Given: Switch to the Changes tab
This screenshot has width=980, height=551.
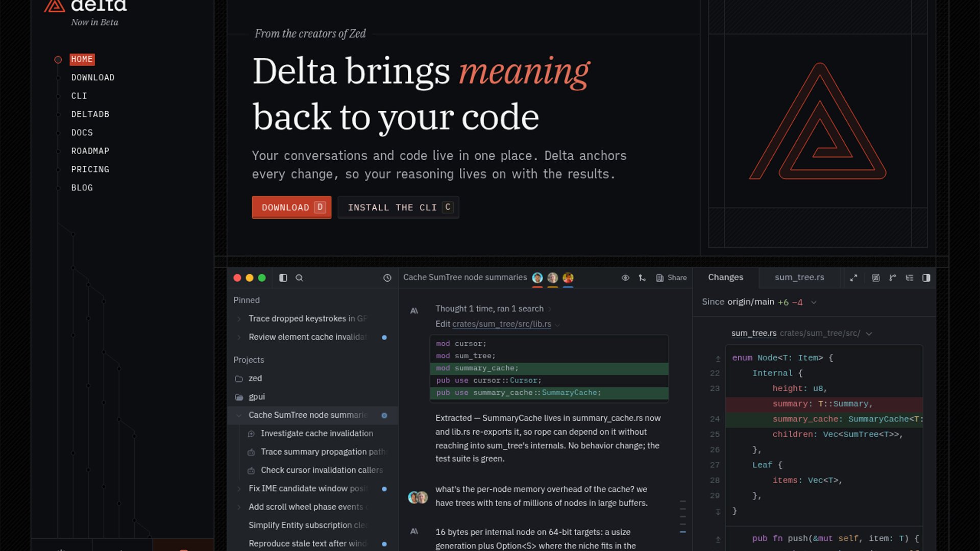Looking at the screenshot, I should [725, 278].
